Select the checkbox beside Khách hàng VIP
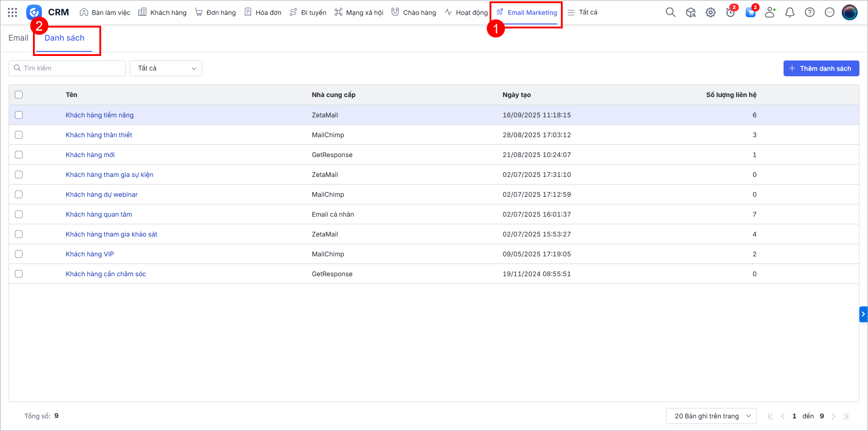This screenshot has width=868, height=431. click(x=19, y=254)
